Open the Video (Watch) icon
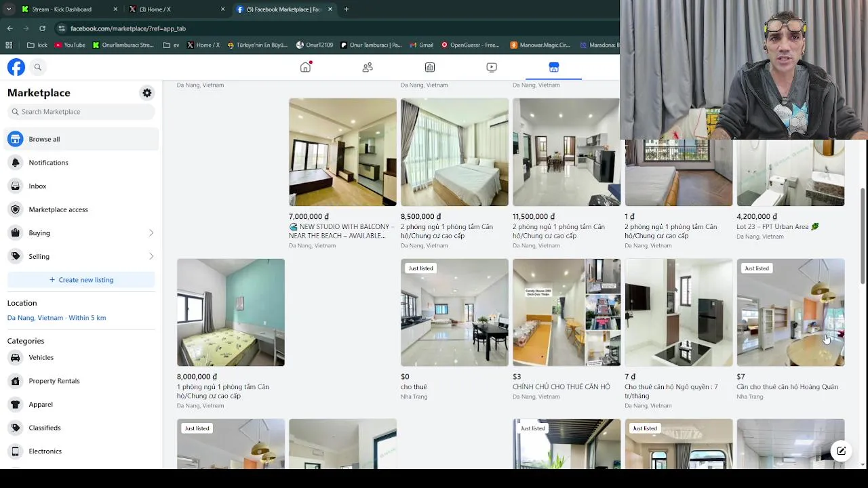This screenshot has height=488, width=868. [x=492, y=67]
